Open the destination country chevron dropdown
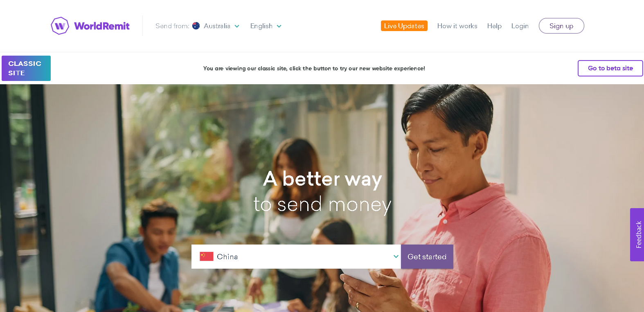Image resolution: width=644 pixels, height=312 pixels. coord(396,256)
